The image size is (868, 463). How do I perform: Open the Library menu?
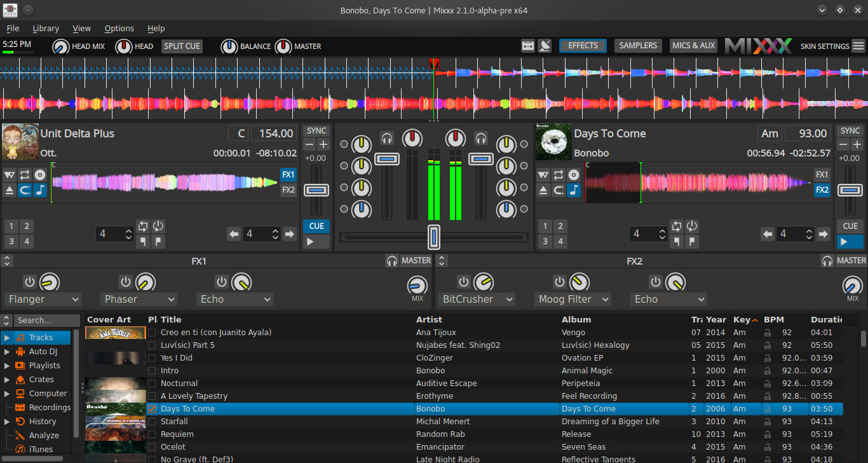coord(46,29)
